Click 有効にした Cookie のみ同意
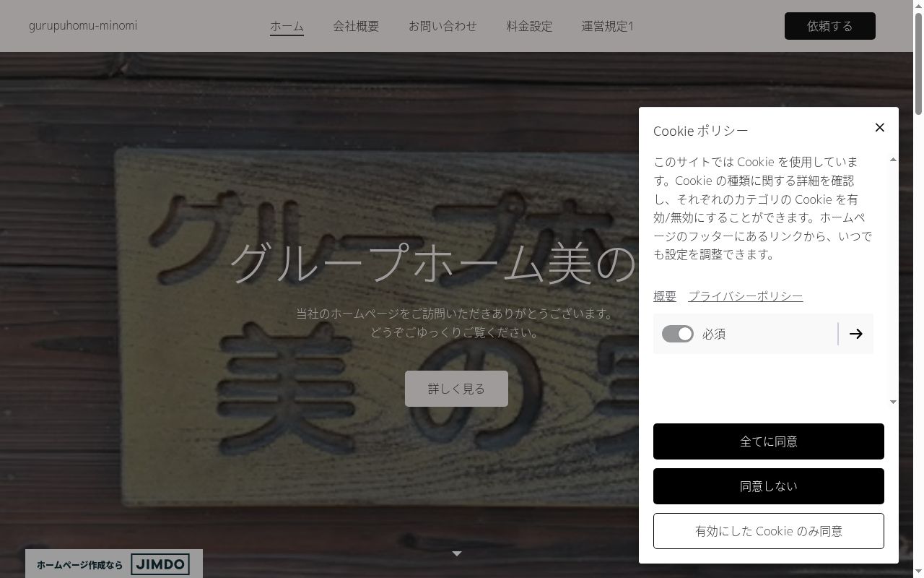Screen dimensions: 924x578 click(768, 531)
